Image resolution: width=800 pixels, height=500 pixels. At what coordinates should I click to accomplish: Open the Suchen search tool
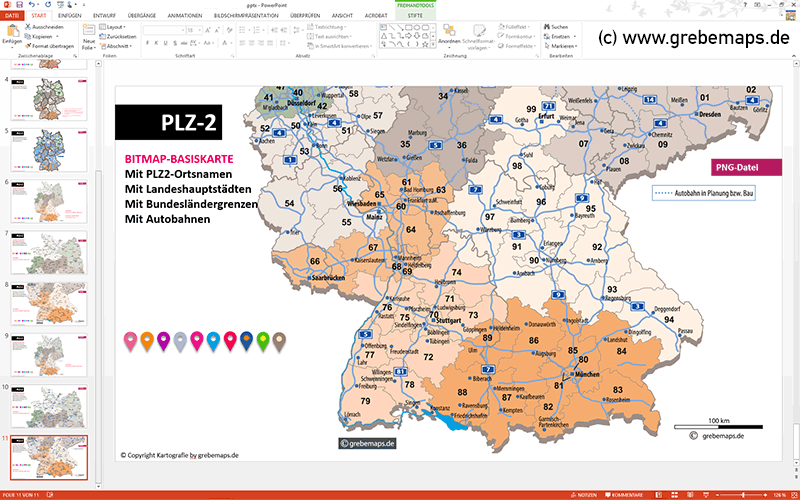[x=558, y=26]
